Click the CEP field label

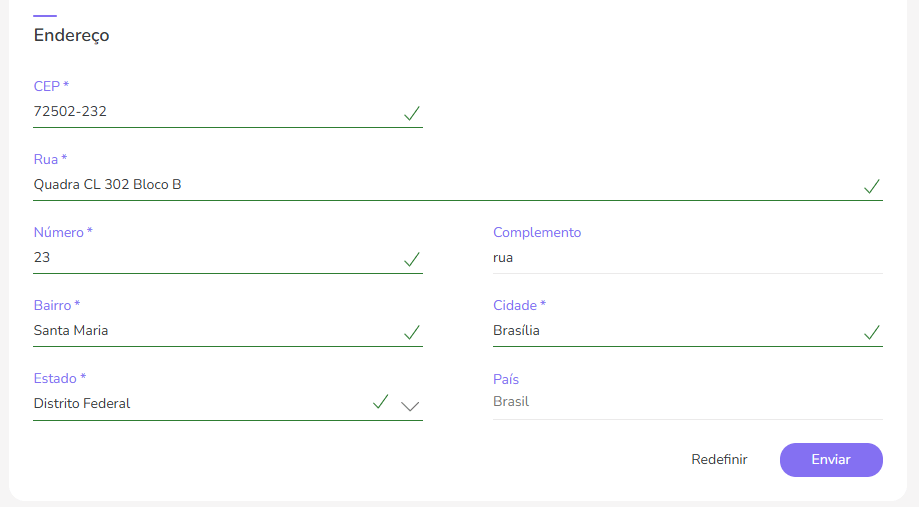(50, 87)
